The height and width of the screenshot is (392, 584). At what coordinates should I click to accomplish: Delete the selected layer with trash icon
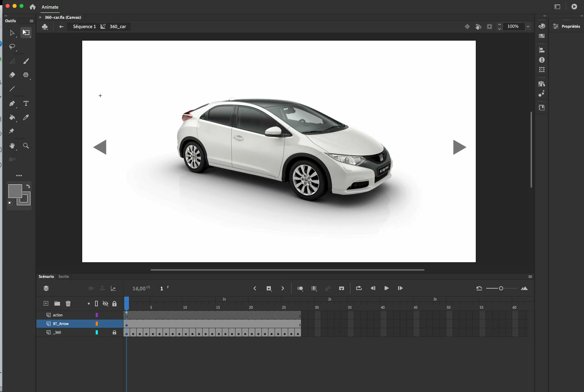coord(68,304)
